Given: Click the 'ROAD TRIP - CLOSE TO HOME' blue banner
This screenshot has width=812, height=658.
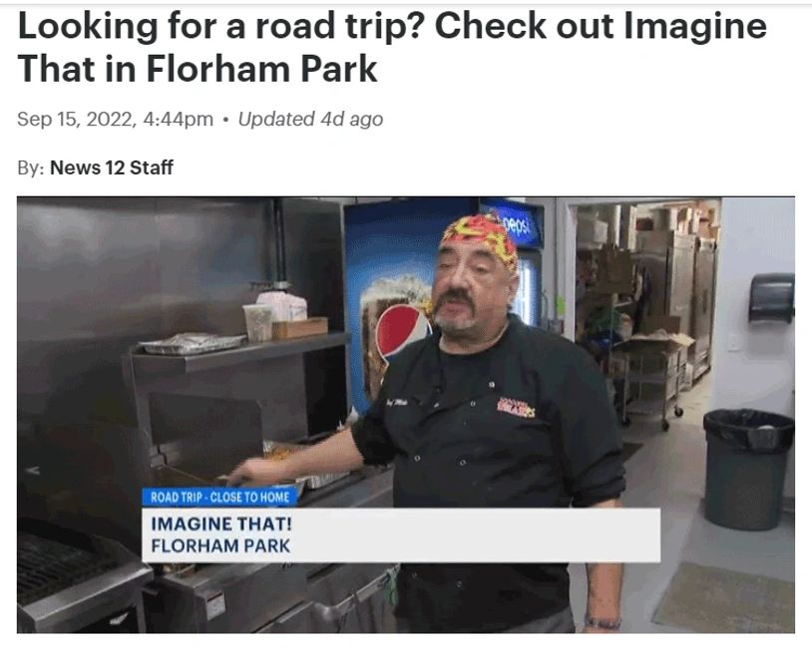Looking at the screenshot, I should pos(220,497).
